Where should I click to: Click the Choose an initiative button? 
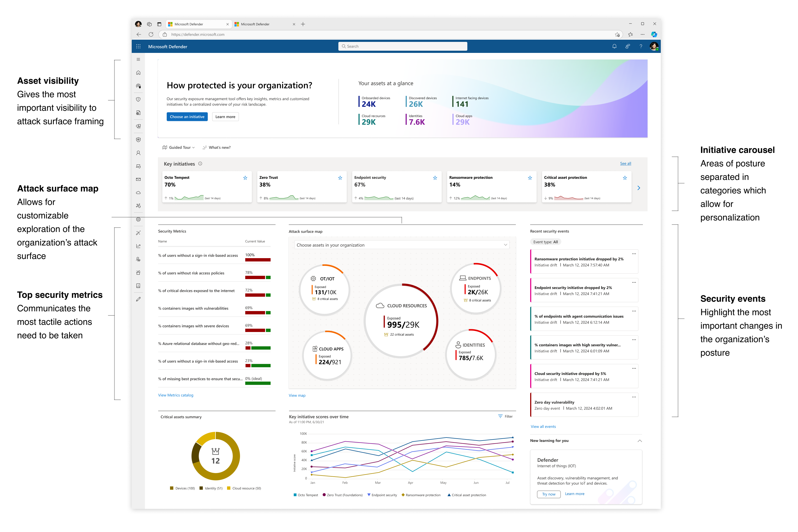click(x=187, y=117)
